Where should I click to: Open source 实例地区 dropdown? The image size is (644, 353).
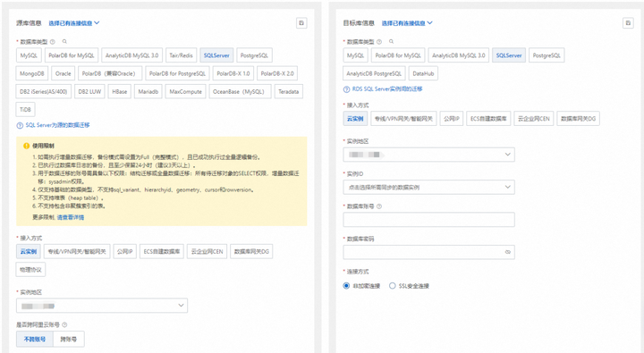(102, 306)
